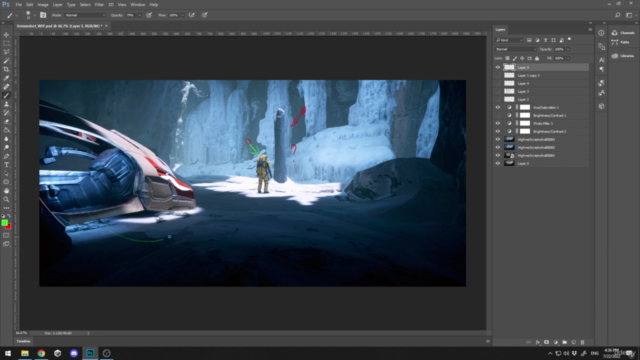Image resolution: width=640 pixels, height=360 pixels.
Task: Create a new layer from panel footer
Action: tap(573, 342)
